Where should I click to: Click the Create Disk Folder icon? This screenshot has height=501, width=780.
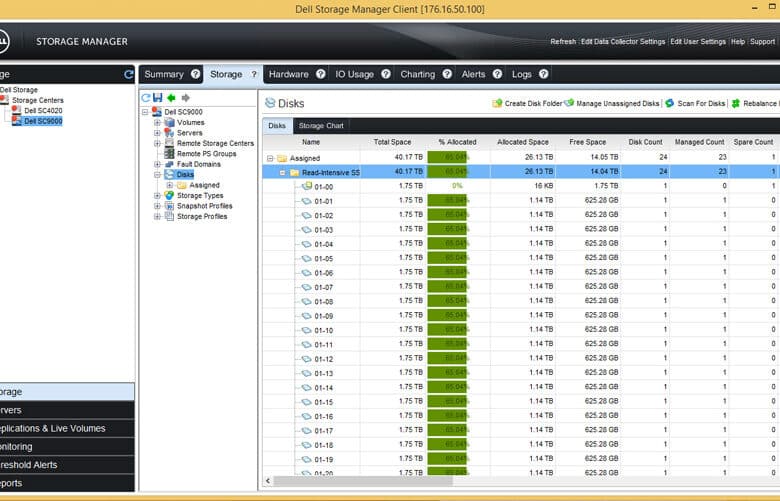tap(497, 103)
